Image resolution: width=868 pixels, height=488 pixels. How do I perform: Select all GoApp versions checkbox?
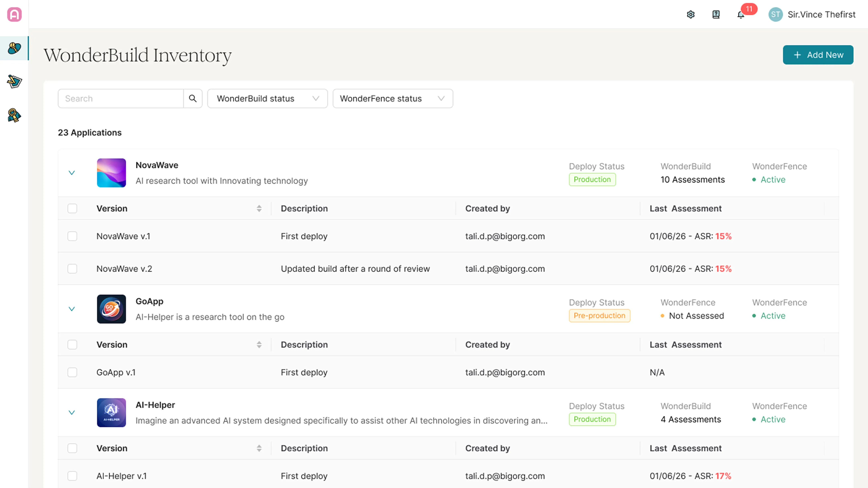[x=72, y=345]
